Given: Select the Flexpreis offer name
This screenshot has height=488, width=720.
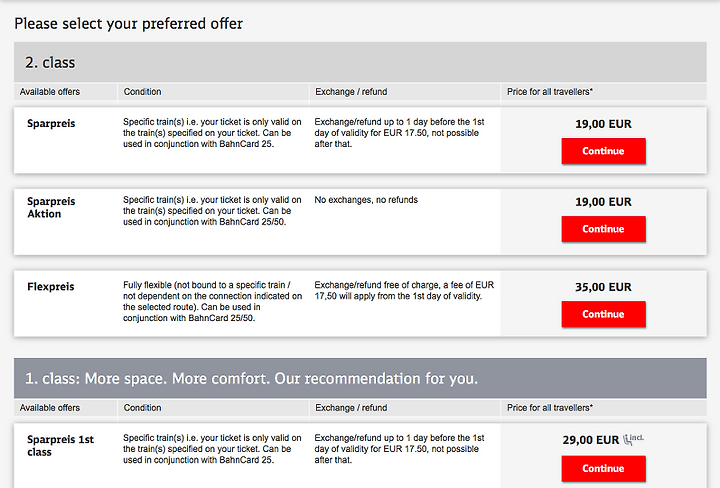Looking at the screenshot, I should (51, 286).
